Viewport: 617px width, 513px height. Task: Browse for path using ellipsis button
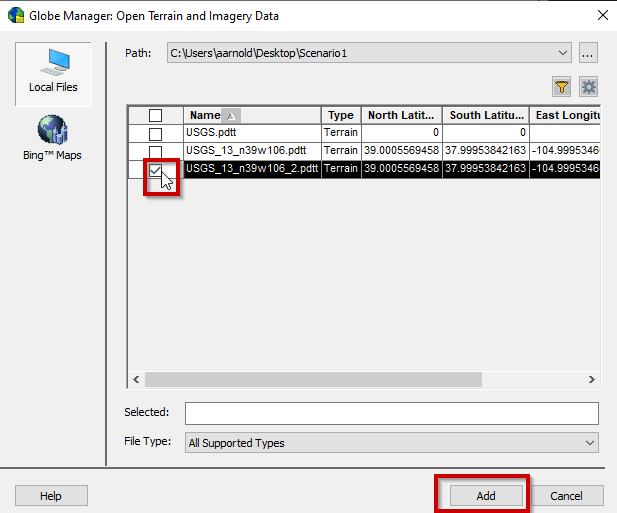[x=588, y=52]
